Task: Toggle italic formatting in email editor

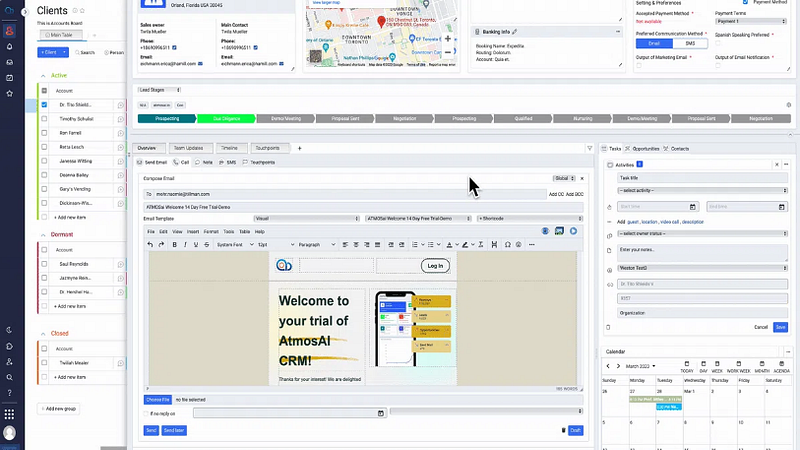Action: coord(185,245)
